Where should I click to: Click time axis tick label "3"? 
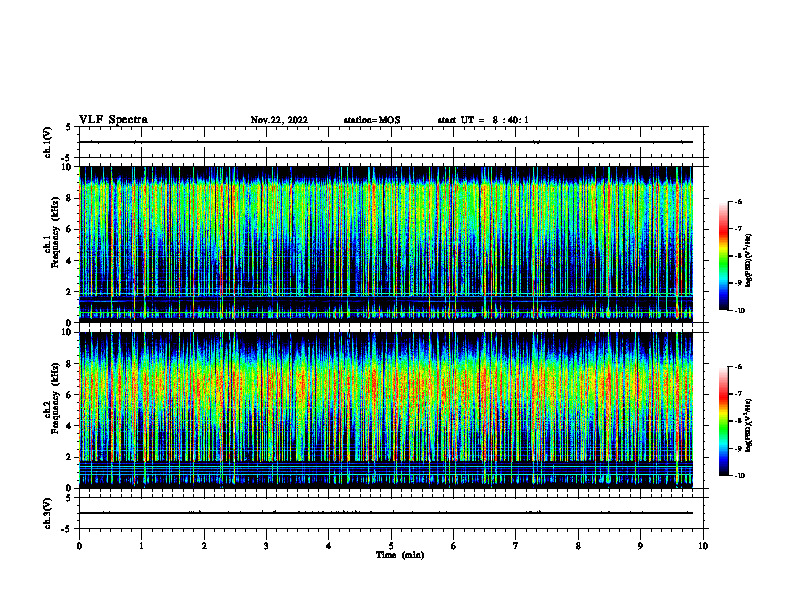pos(266,546)
